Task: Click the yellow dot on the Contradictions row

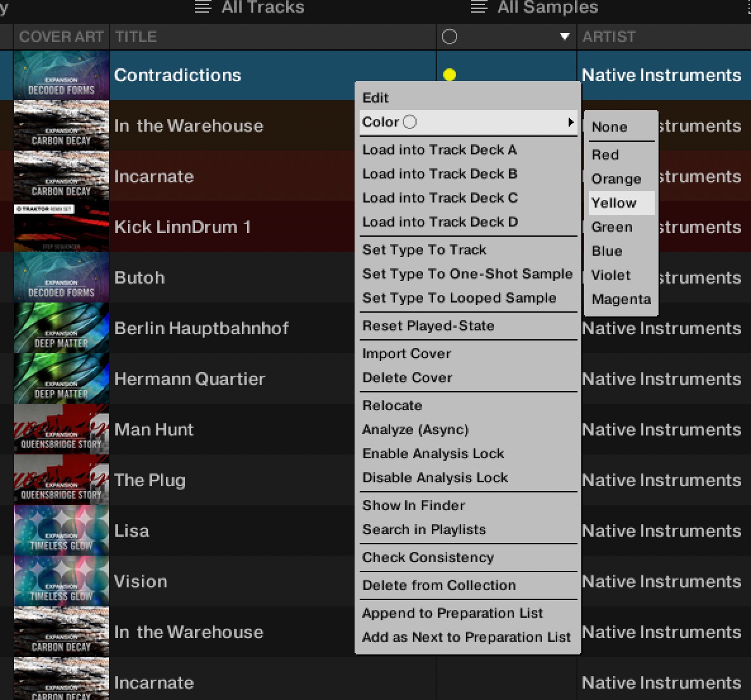Action: click(x=450, y=75)
